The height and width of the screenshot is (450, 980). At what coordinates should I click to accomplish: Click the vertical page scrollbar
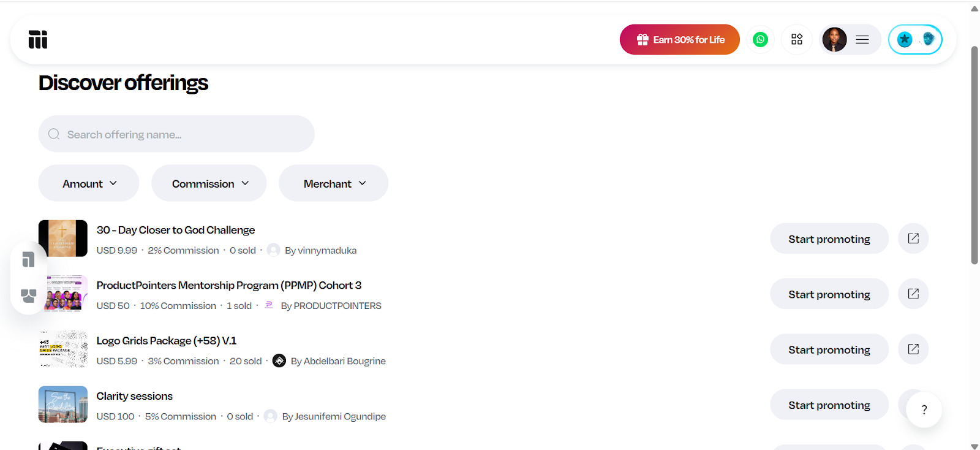click(974, 154)
